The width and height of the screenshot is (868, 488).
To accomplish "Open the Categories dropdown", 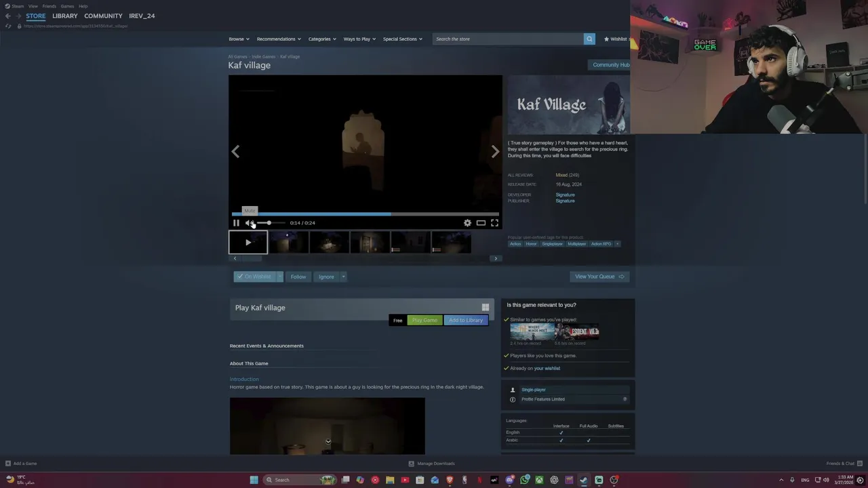I will click(322, 39).
